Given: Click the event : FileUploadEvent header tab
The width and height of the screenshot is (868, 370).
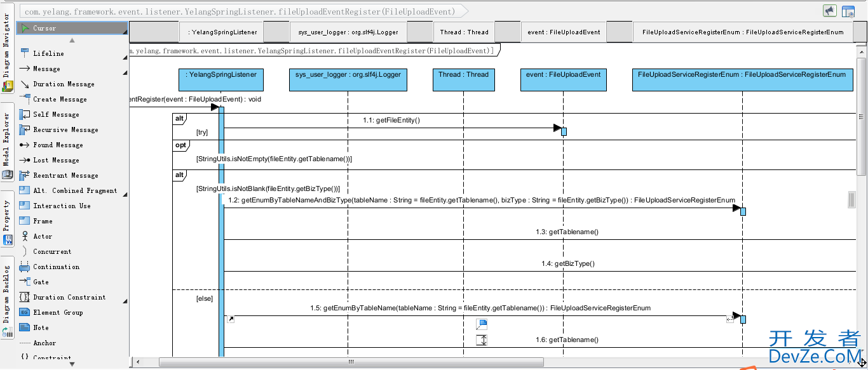Looking at the screenshot, I should point(564,32).
